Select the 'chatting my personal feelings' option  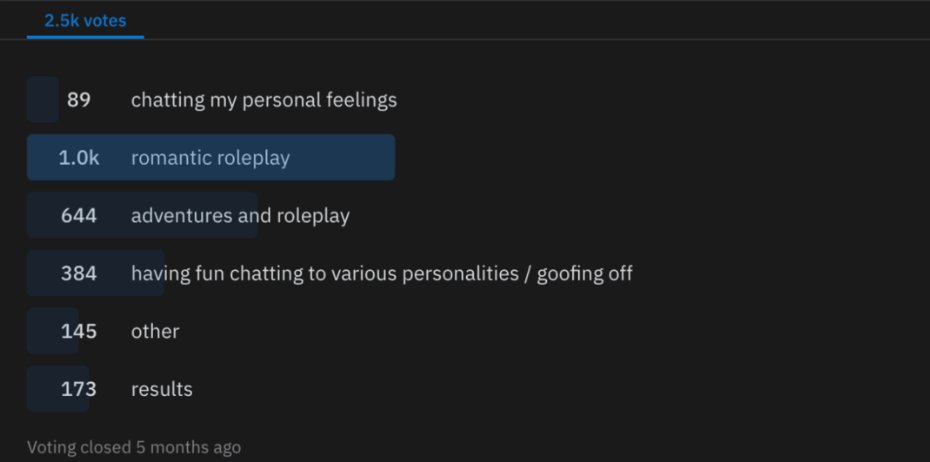263,100
